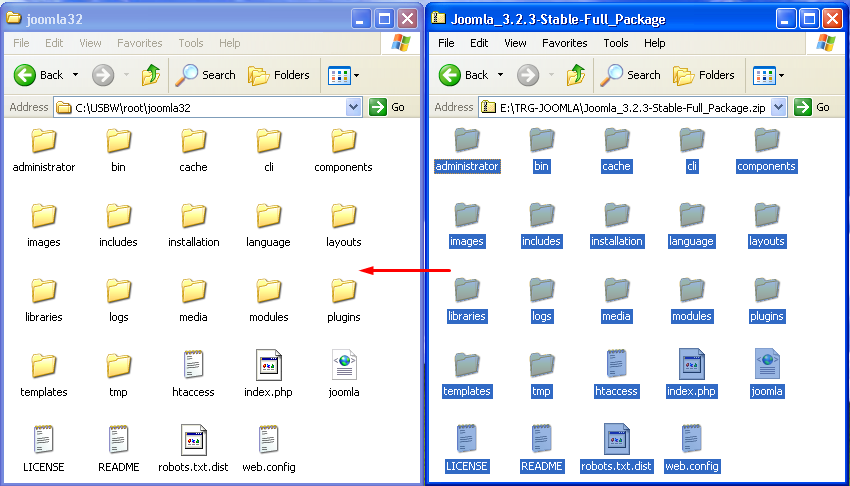Image resolution: width=850 pixels, height=486 pixels.
Task: Expand address bar dropdown in joomla32 window
Action: click(353, 107)
